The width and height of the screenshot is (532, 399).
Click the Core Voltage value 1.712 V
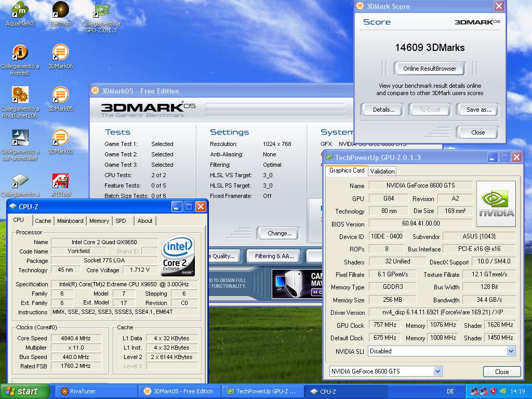pos(140,270)
